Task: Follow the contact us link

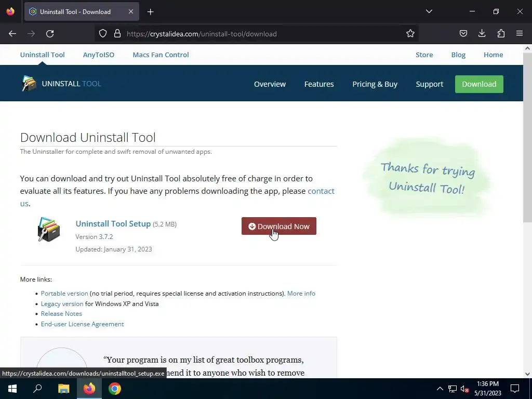Action: pyautogui.click(x=321, y=191)
